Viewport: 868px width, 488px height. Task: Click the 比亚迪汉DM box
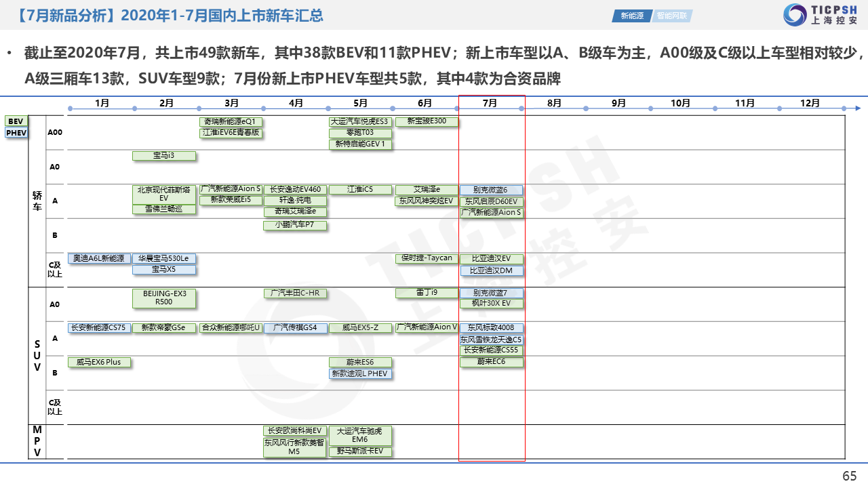click(x=492, y=270)
